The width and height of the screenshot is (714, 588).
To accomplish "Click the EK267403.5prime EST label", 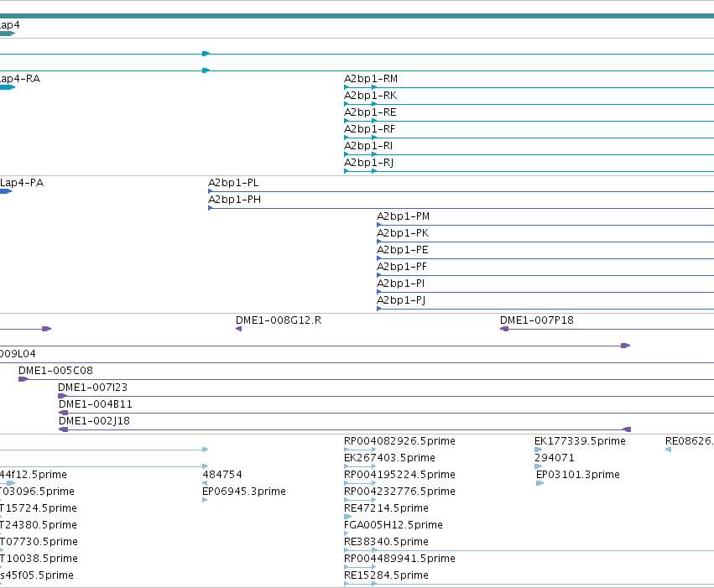I will click(389, 458).
